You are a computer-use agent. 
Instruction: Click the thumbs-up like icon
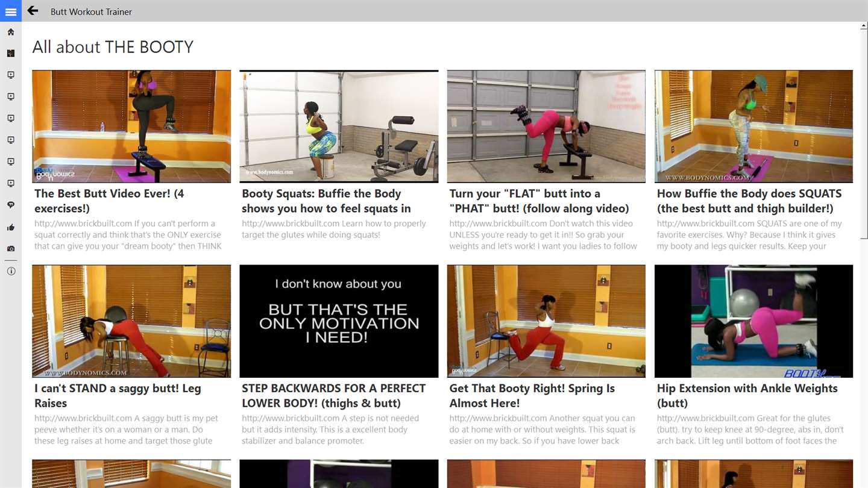pyautogui.click(x=11, y=227)
